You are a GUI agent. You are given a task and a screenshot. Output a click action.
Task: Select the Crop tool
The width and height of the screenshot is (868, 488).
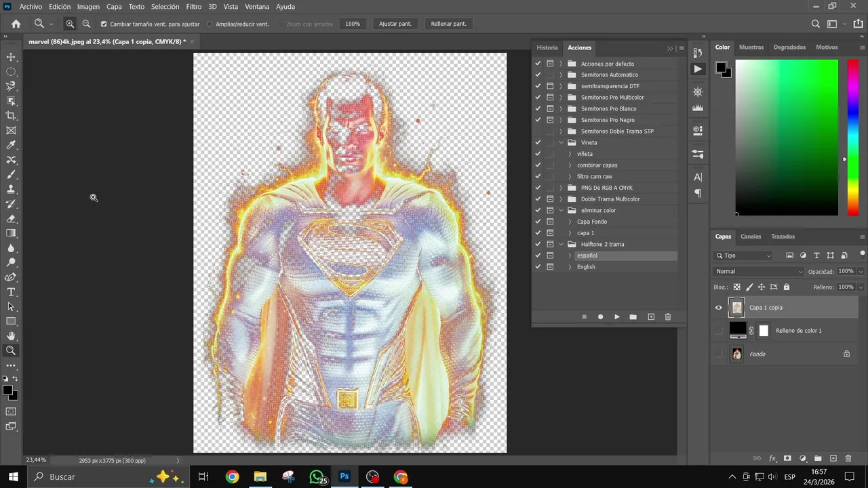[x=11, y=116]
